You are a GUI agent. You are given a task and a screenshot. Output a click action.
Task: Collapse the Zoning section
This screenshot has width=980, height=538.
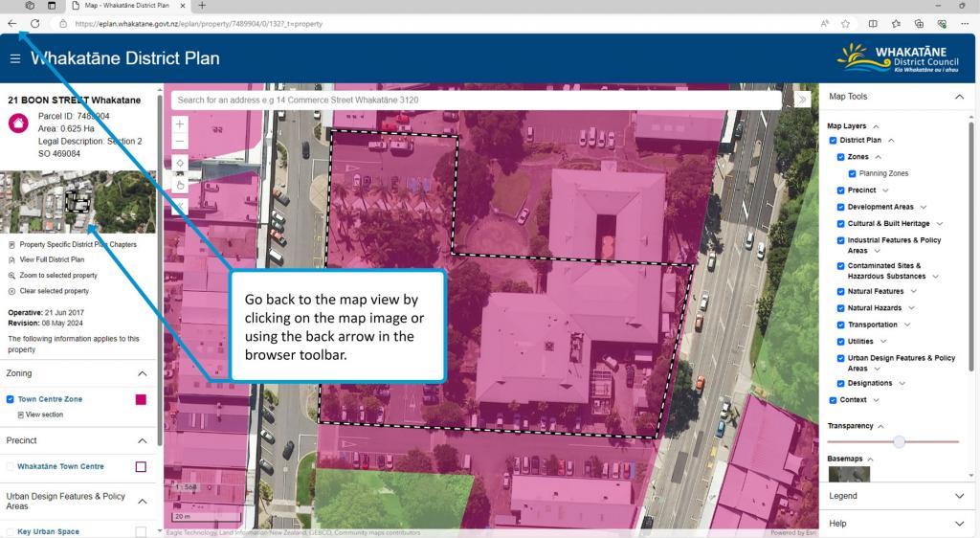pos(143,373)
